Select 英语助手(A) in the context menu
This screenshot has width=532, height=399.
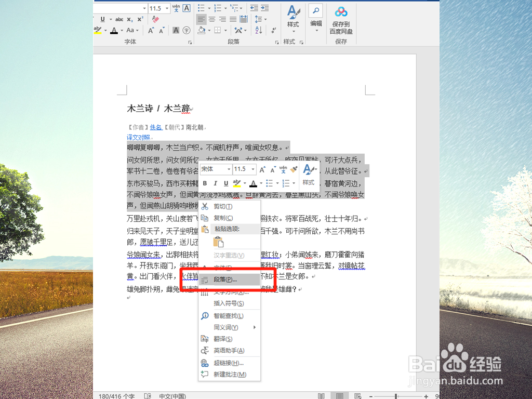(229, 351)
